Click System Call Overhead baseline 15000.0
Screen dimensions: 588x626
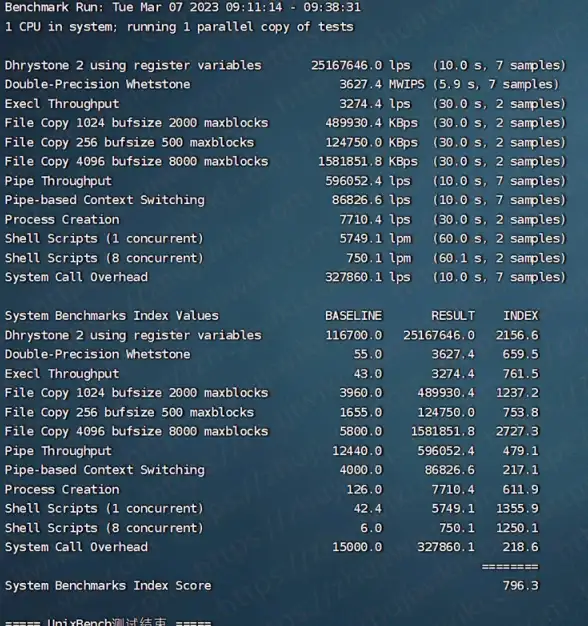(x=357, y=547)
